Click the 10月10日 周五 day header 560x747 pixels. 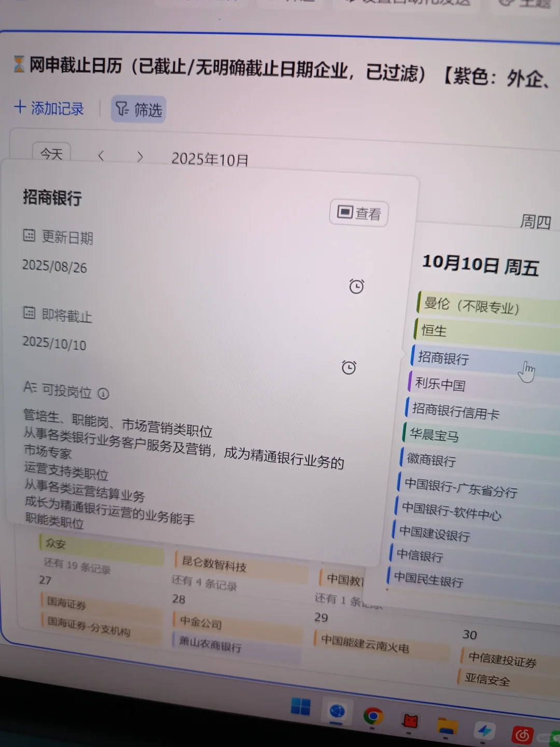point(480,265)
